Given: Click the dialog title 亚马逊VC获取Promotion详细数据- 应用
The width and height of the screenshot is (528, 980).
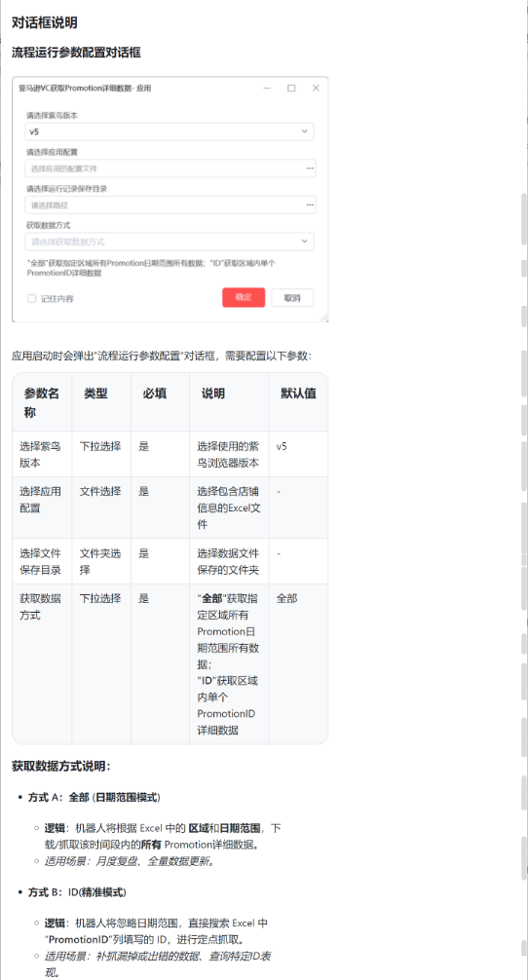Looking at the screenshot, I should click(85, 88).
